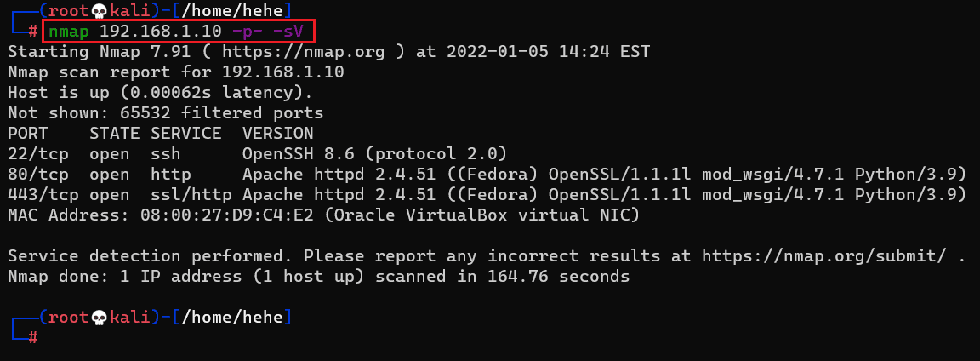Click the skull icon in the first prompt

point(100,11)
